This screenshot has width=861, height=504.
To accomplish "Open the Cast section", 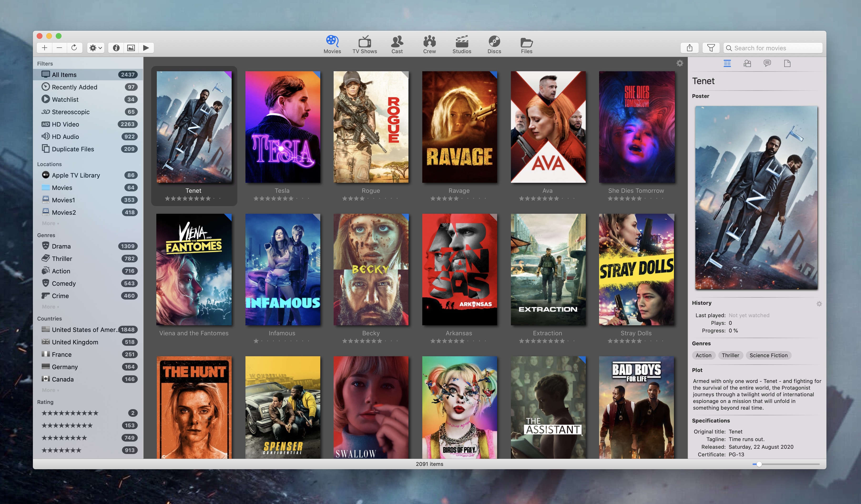I will [397, 44].
